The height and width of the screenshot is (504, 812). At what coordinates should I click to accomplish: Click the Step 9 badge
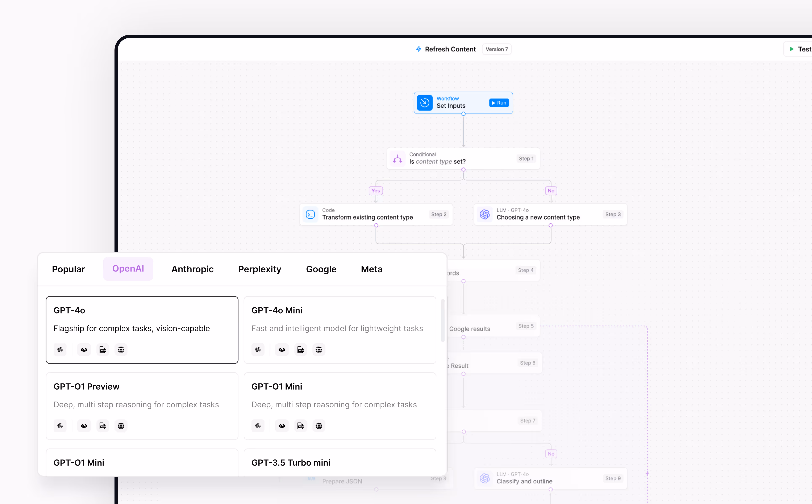pos(613,478)
